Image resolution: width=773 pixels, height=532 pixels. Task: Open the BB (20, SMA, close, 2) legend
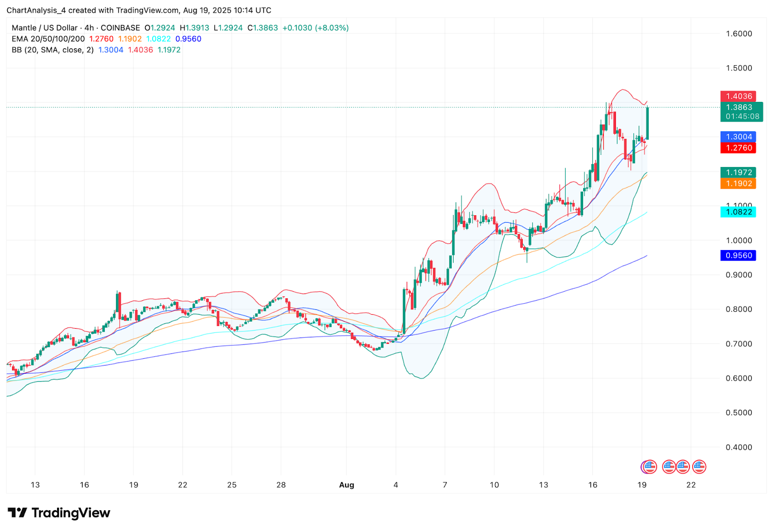pos(53,50)
